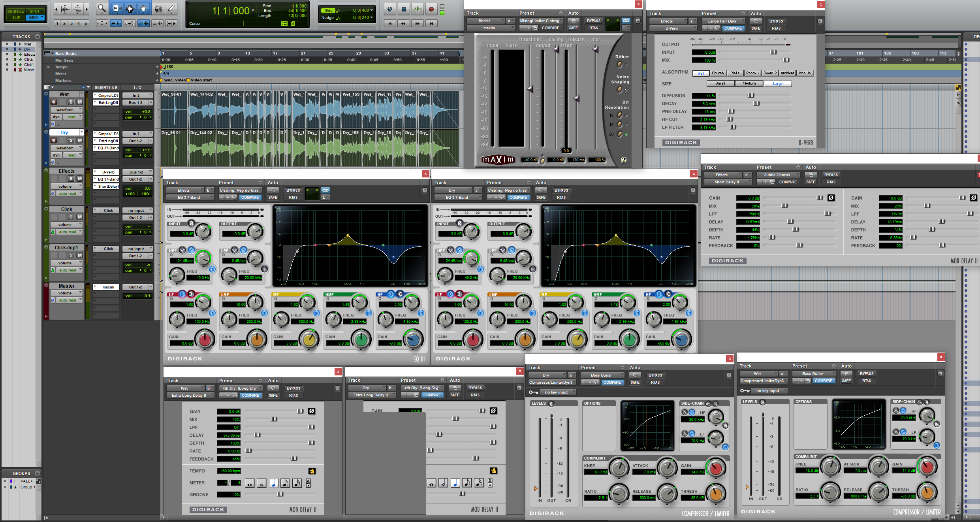
Task: Select Mastr track in Tracks list
Action: (x=29, y=70)
